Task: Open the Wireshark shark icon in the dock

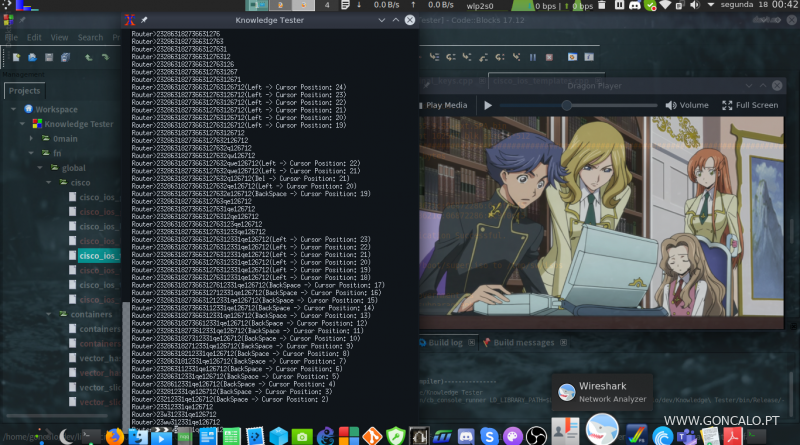Action: click(x=602, y=429)
